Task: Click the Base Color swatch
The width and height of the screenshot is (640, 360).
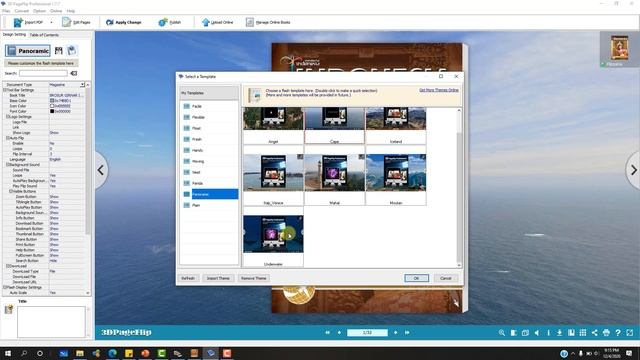Action: (x=52, y=100)
